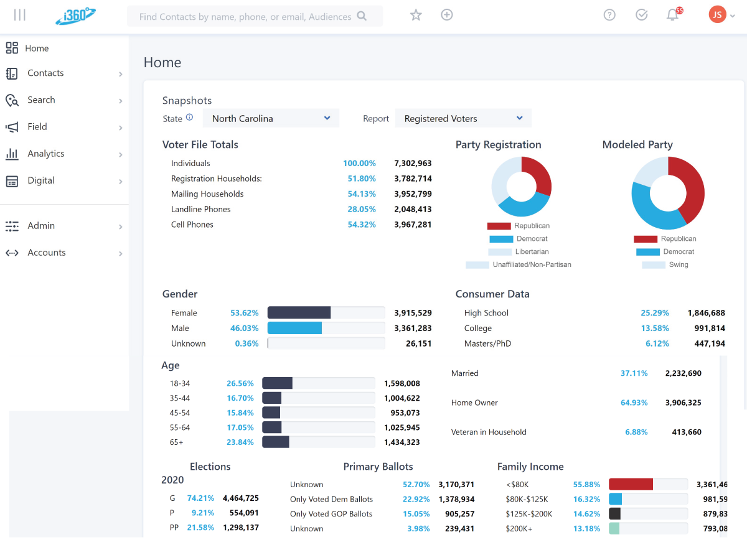Expand the Contacts sidebar menu
Viewport: 747px width, 560px height.
point(64,73)
